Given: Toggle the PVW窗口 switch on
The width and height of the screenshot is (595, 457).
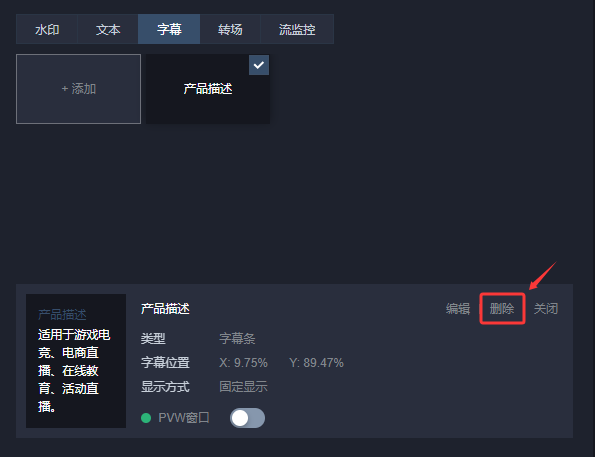Looking at the screenshot, I should click(x=247, y=418).
